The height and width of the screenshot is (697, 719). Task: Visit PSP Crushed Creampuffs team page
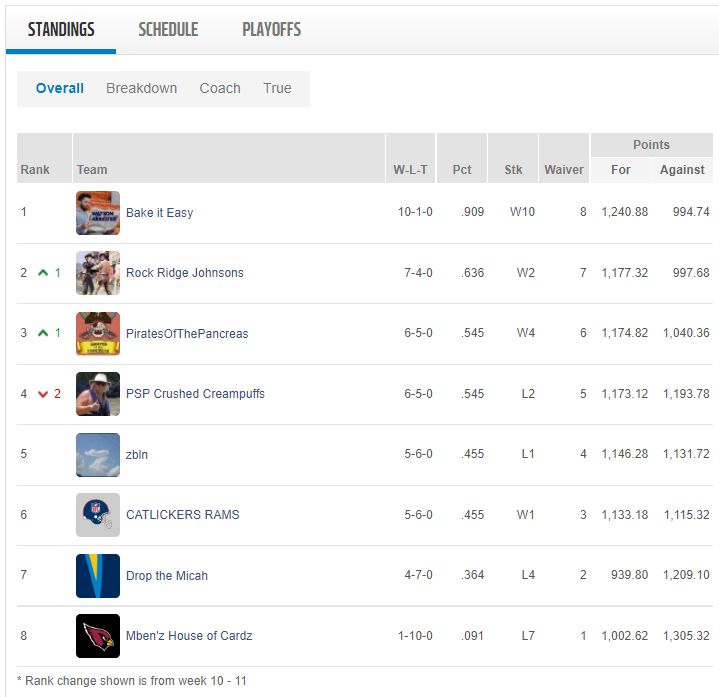tap(195, 394)
